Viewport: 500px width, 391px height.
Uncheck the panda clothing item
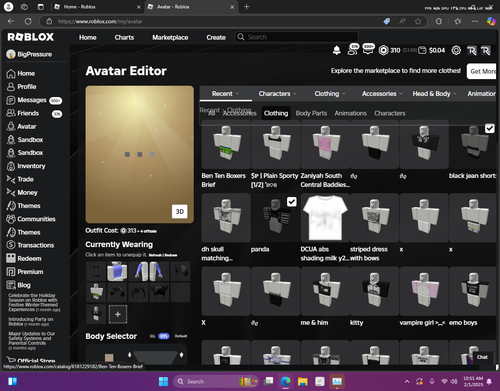tap(292, 202)
